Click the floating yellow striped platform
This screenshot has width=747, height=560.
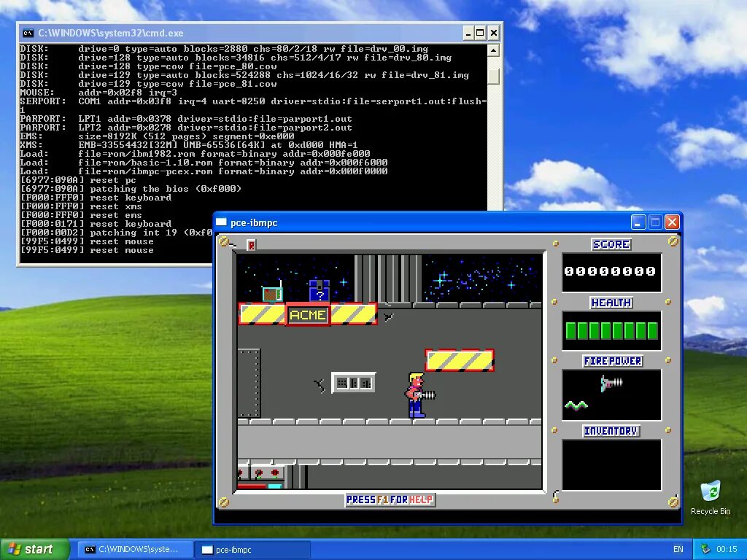pyautogui.click(x=460, y=360)
